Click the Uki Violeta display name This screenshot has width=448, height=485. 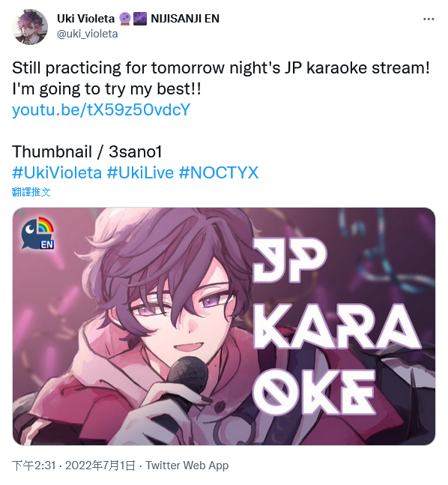coord(85,19)
